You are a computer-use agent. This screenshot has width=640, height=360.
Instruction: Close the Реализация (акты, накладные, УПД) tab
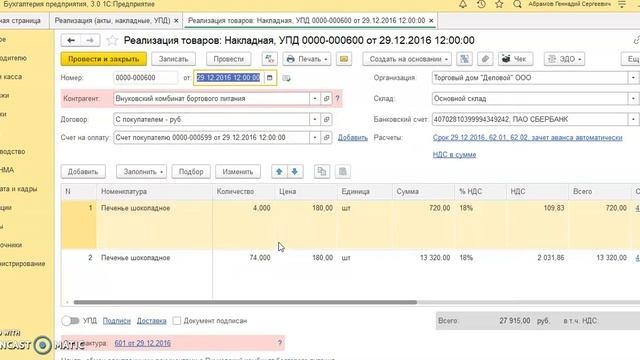[x=176, y=20]
